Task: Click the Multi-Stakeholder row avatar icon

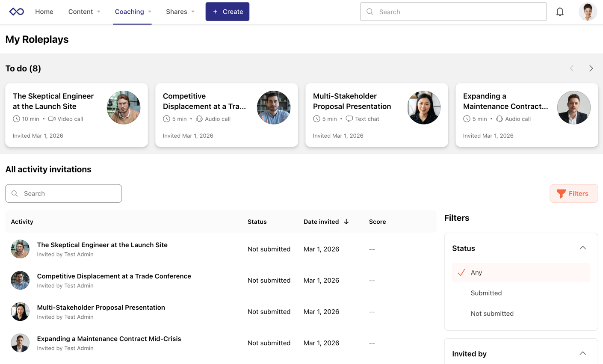Action: (x=20, y=312)
